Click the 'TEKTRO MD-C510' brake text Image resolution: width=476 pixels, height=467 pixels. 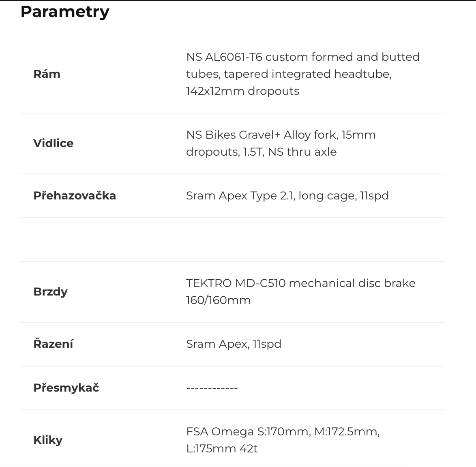pos(236,283)
